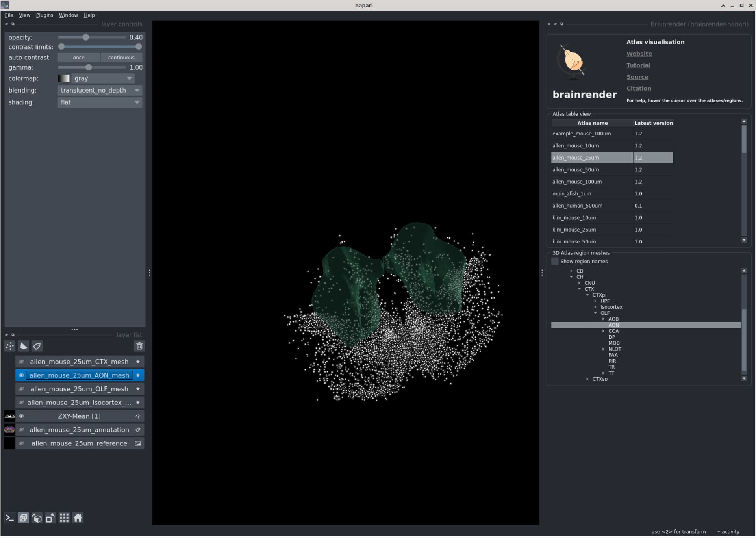Add a new Labels layer
The image size is (756, 538).
tap(37, 346)
